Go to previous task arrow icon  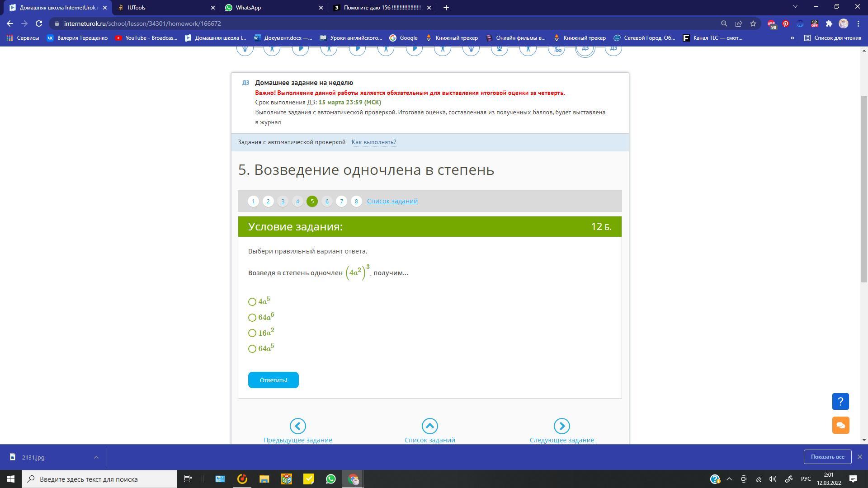(297, 426)
